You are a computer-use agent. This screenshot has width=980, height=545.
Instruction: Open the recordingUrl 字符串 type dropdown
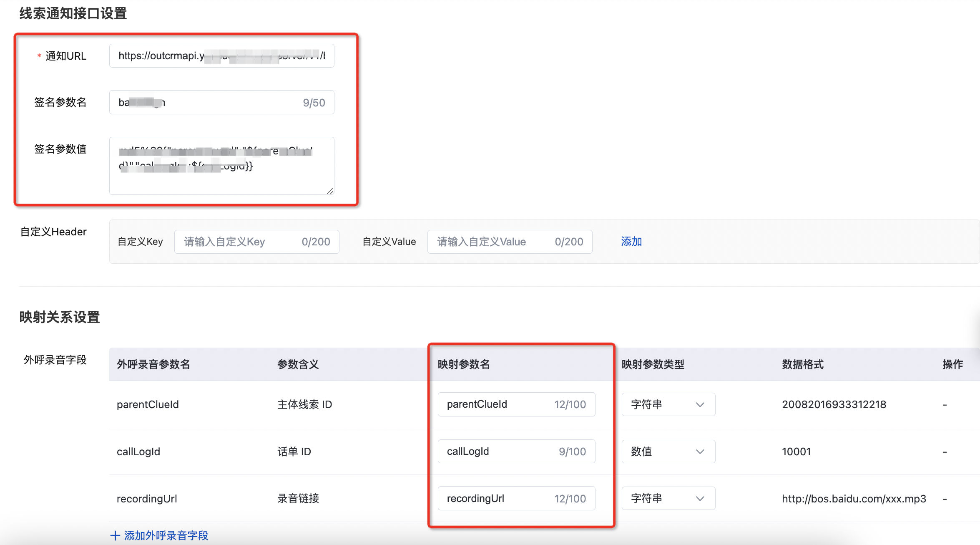[x=668, y=498]
